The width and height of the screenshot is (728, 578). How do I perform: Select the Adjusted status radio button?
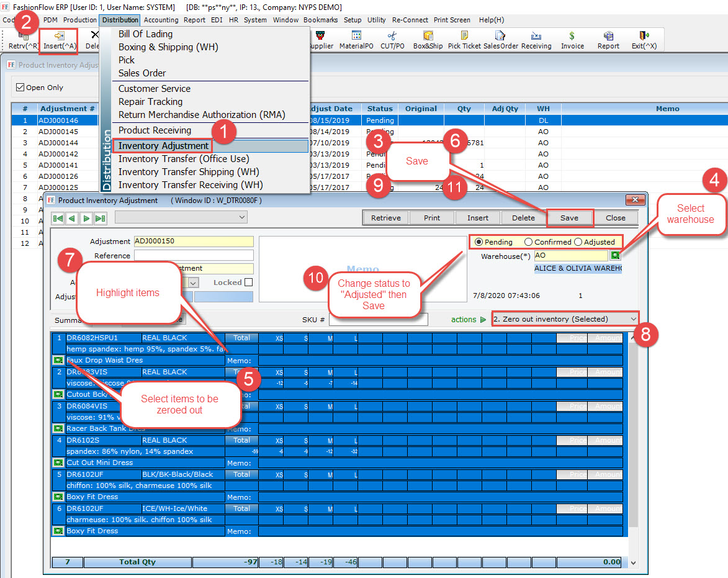(x=578, y=242)
